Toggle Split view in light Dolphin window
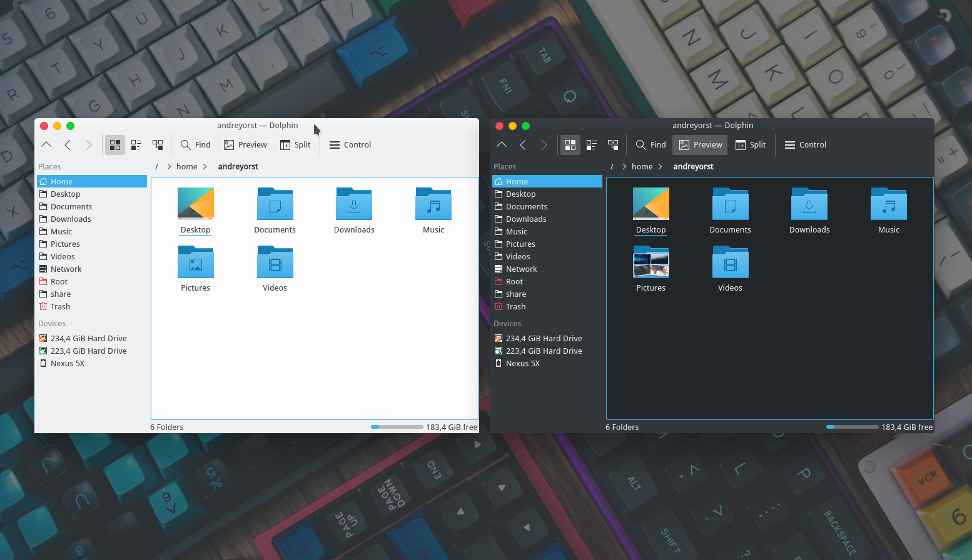 [295, 145]
